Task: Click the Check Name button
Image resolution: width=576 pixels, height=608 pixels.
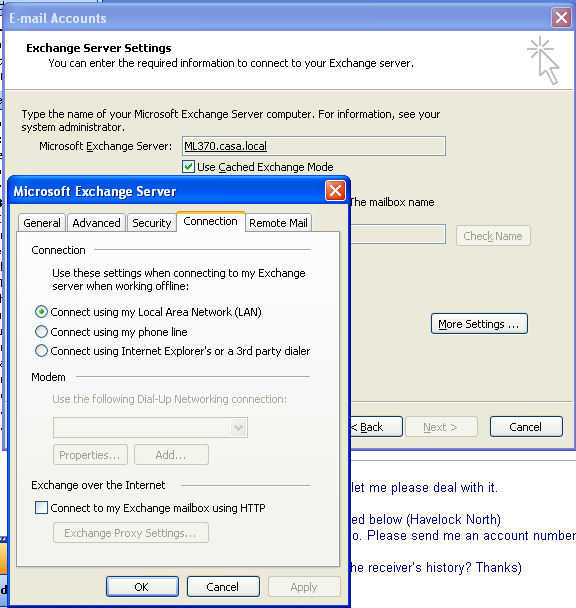Action: (493, 236)
